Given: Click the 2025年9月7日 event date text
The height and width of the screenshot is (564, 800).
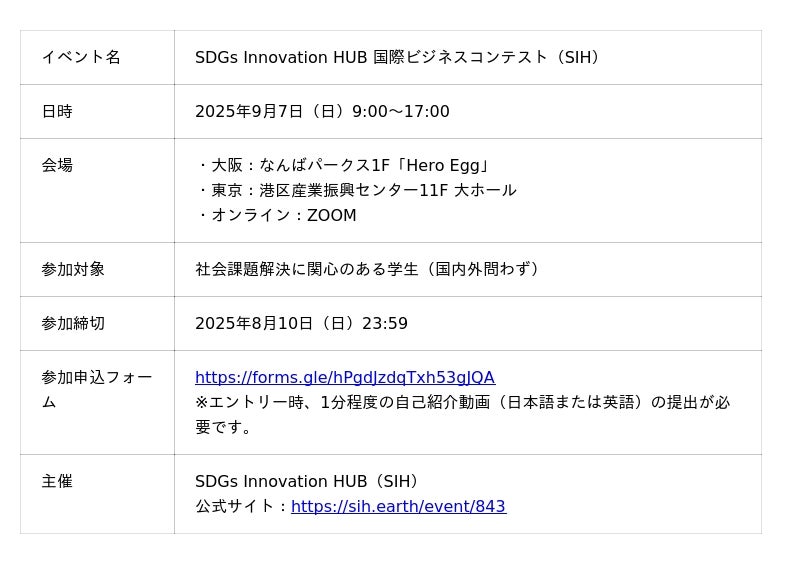Looking at the screenshot, I should pyautogui.click(x=250, y=112).
